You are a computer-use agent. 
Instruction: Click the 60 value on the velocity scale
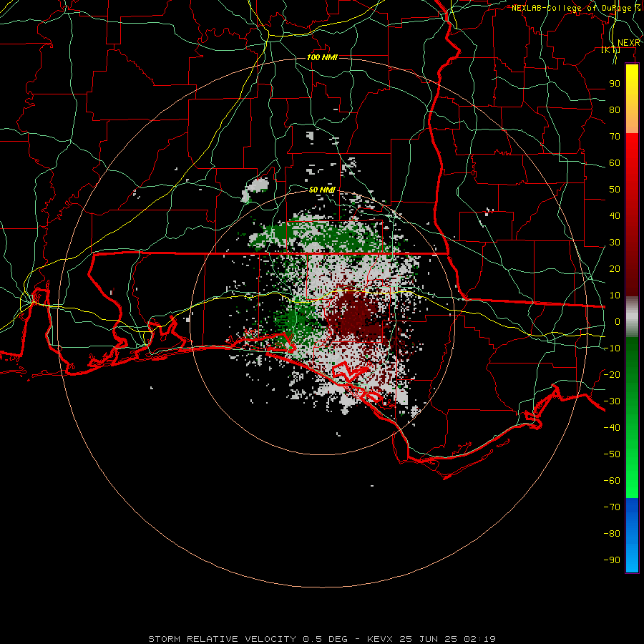click(615, 163)
